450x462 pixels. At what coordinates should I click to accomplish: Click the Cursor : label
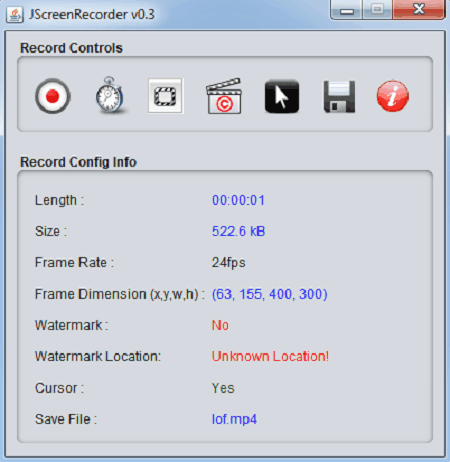(x=59, y=388)
